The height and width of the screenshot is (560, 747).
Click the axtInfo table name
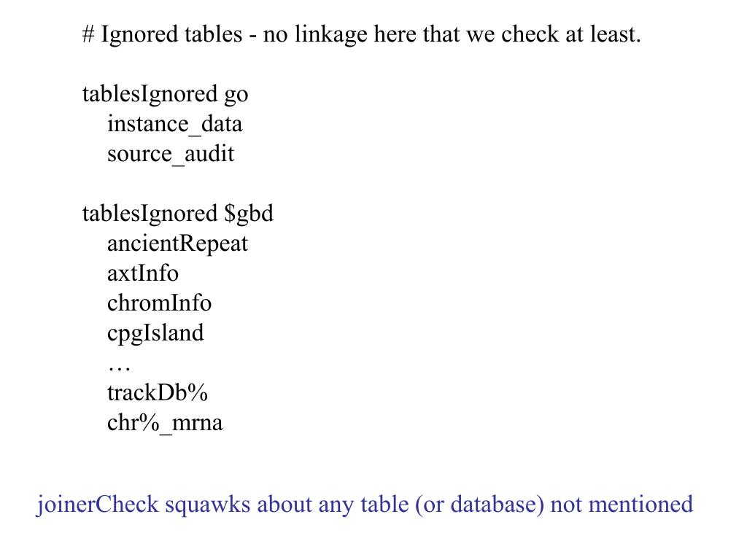143,274
